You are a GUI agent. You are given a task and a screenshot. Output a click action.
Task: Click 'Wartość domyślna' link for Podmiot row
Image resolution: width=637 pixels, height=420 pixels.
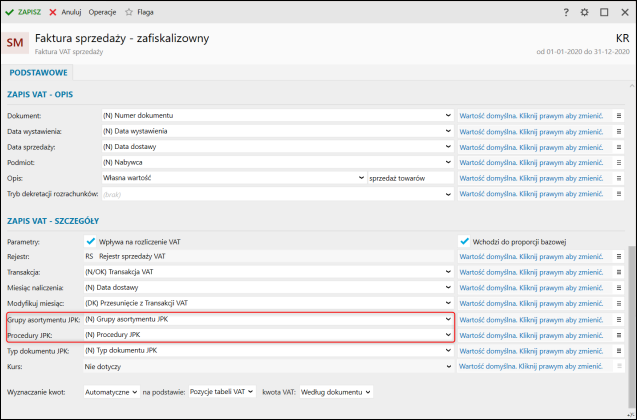point(531,162)
